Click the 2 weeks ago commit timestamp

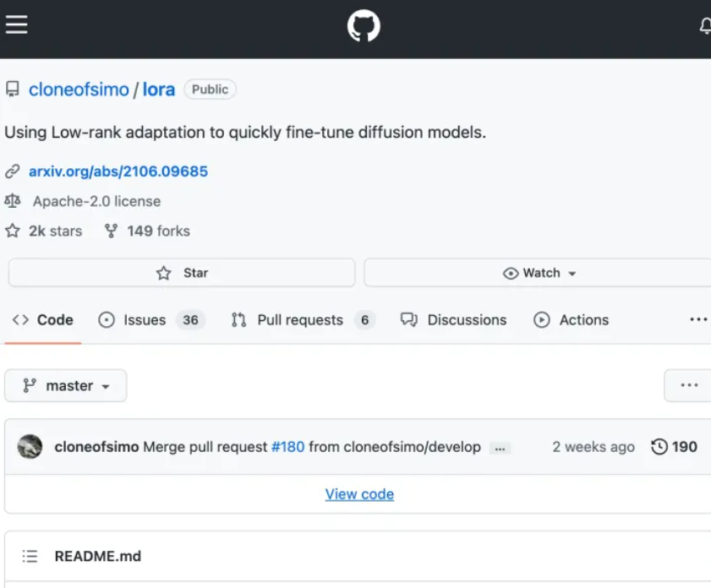click(x=593, y=447)
